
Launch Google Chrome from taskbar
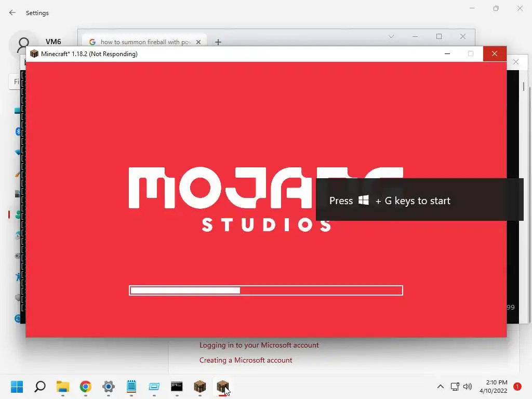point(86,387)
